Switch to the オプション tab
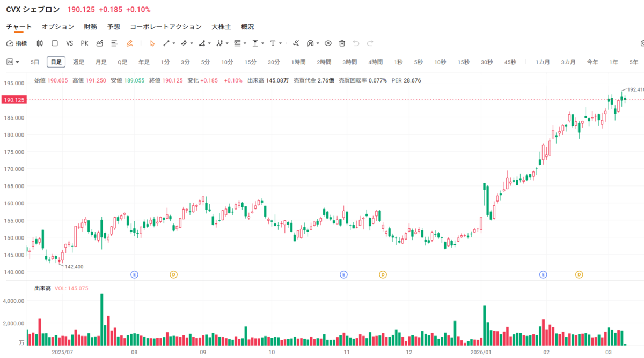Image resolution: width=644 pixels, height=358 pixels. (58, 27)
